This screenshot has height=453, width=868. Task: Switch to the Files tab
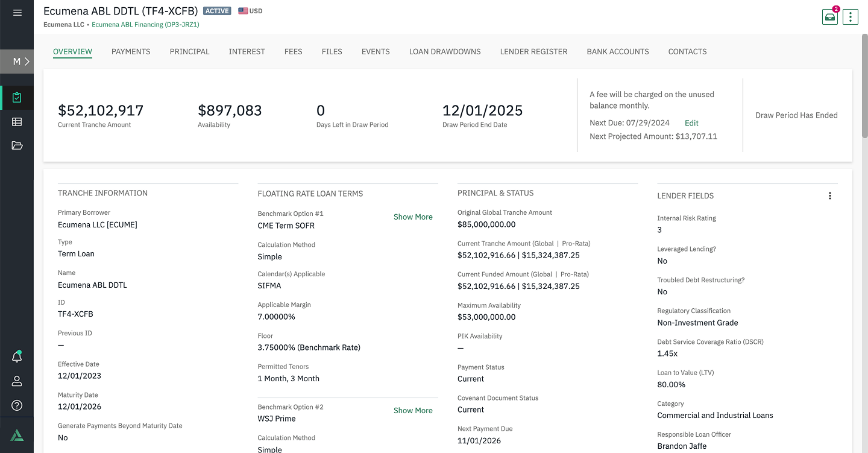(332, 51)
